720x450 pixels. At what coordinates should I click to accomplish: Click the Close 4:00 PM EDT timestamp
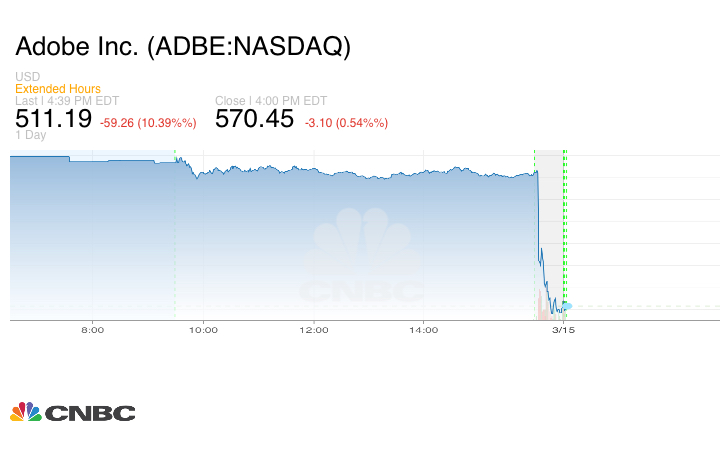coord(270,101)
